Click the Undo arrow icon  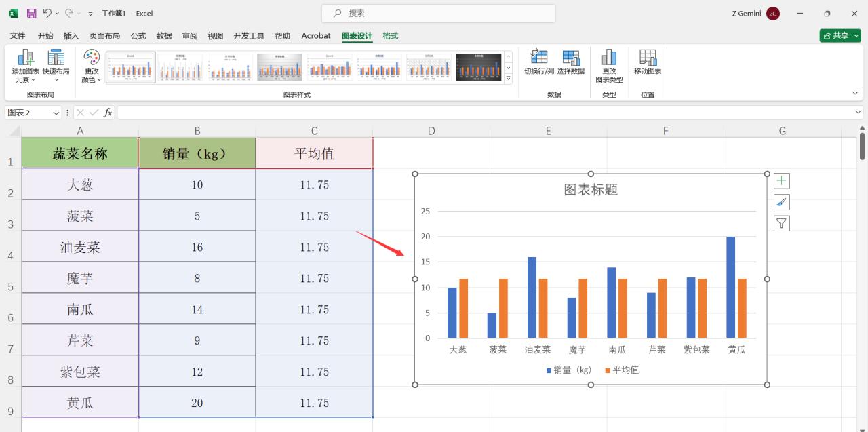(47, 13)
